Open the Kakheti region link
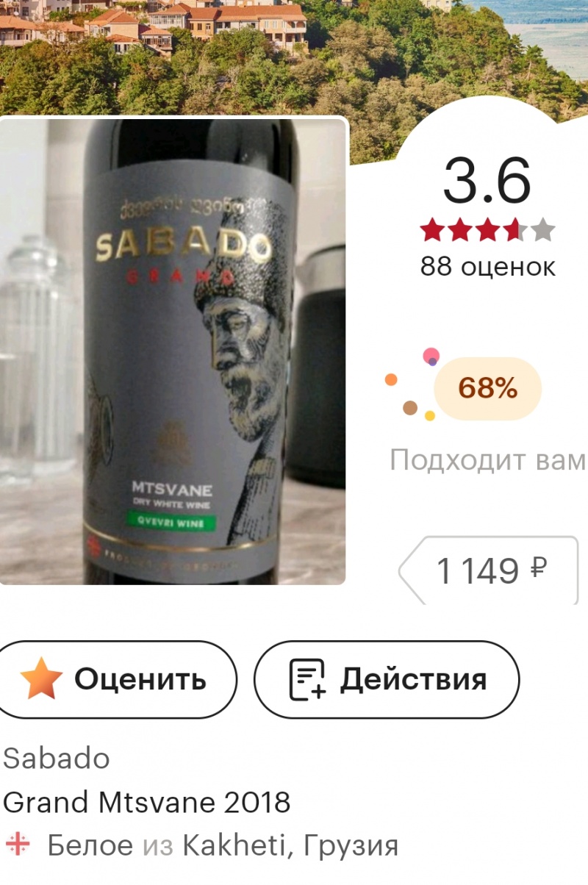 234,845
